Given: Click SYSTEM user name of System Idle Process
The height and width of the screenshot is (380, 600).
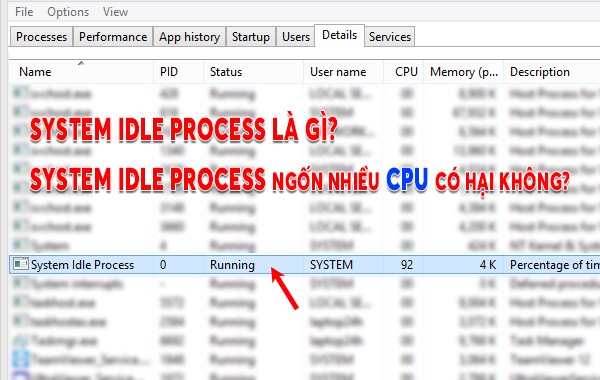Looking at the screenshot, I should [x=331, y=265].
